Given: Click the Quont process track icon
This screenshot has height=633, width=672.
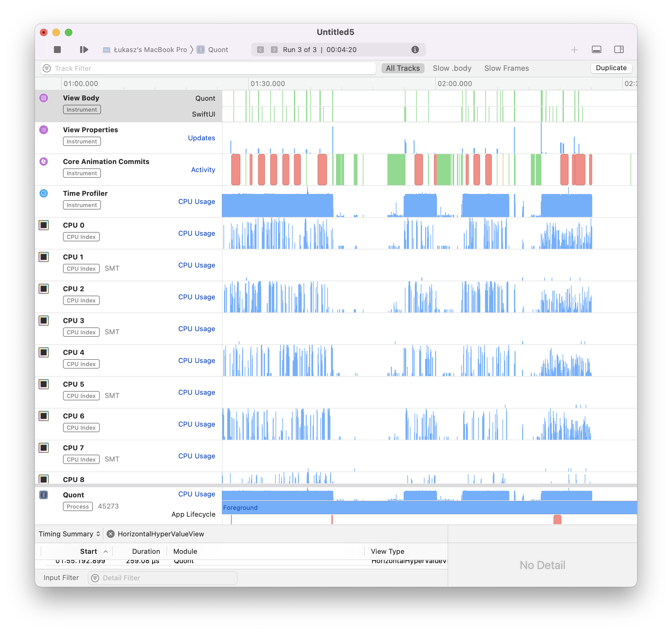Looking at the screenshot, I should tap(44, 495).
